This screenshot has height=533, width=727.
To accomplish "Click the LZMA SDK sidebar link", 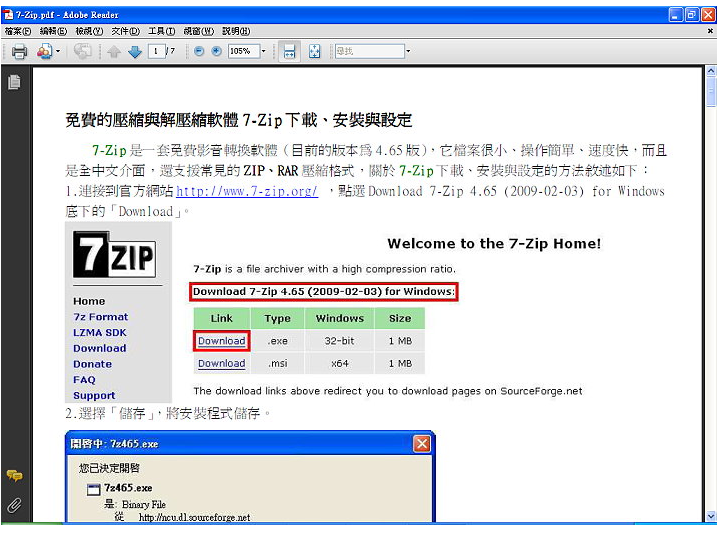I will 100,332.
